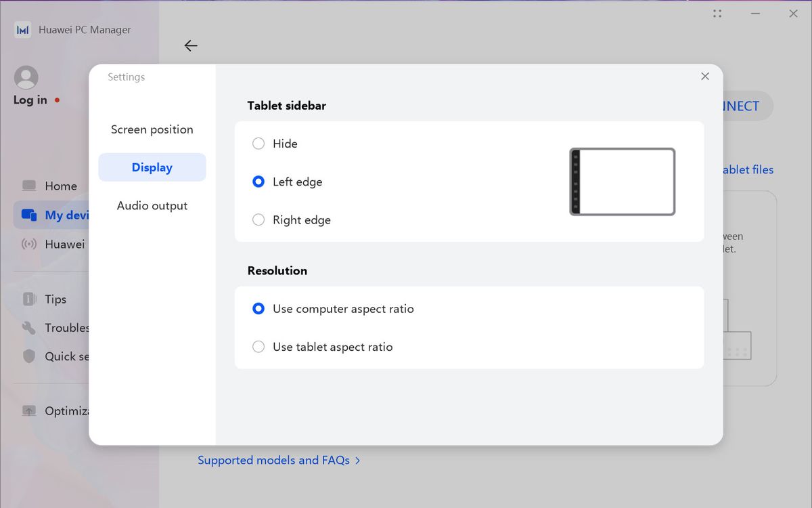812x508 pixels.
Task: Open Troubleshooting wrench icon
Action: point(29,328)
